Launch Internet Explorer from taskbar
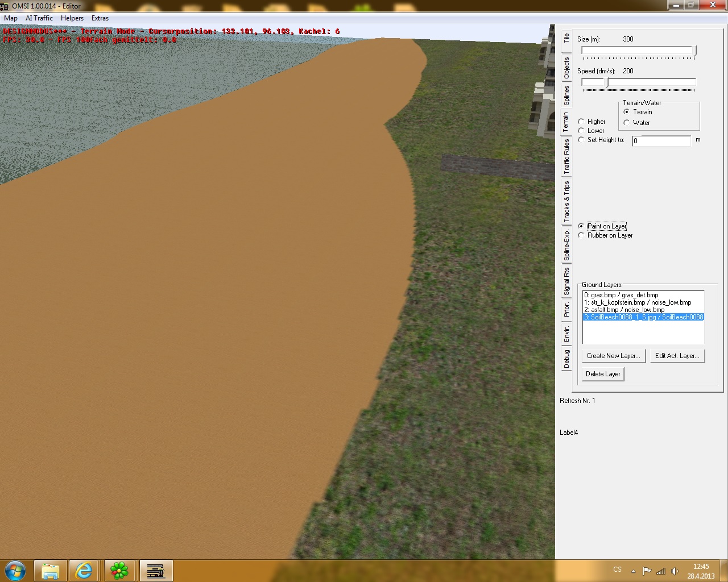728x582 pixels. pos(84,570)
